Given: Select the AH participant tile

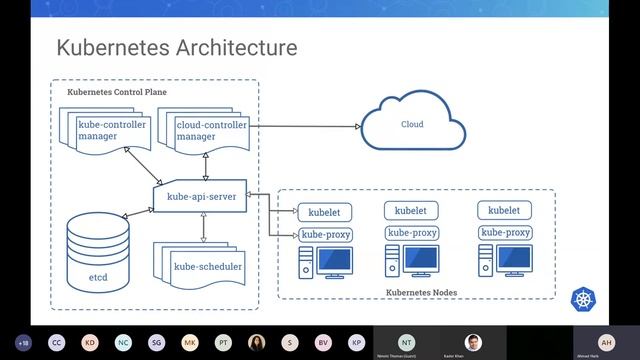Looking at the screenshot, I should (607, 343).
